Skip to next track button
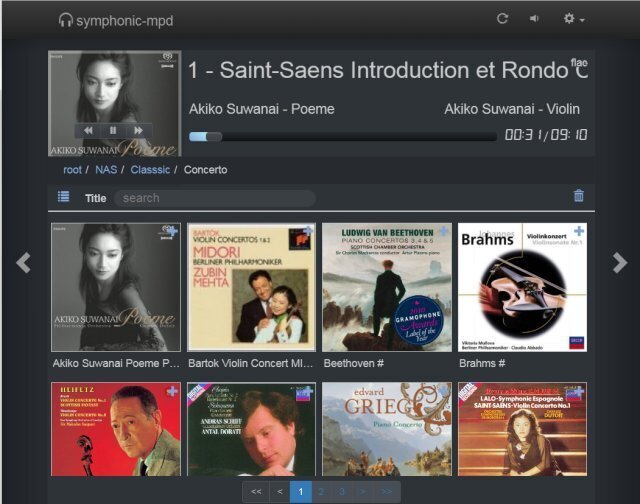The height and width of the screenshot is (504, 640). click(138, 130)
